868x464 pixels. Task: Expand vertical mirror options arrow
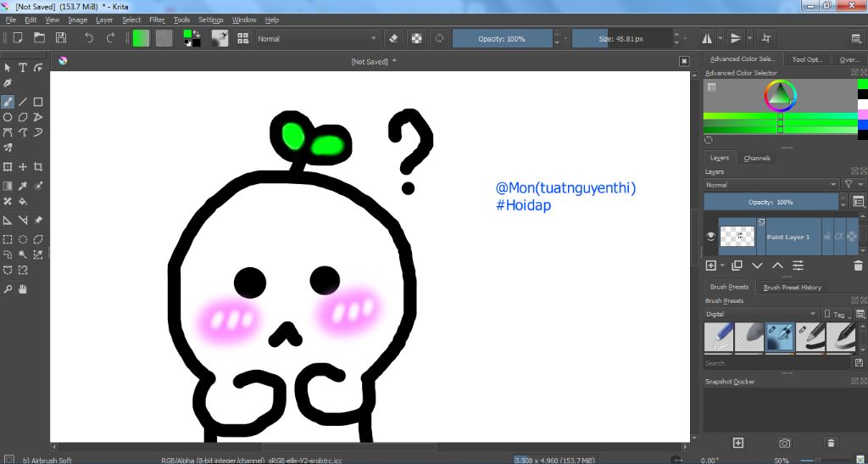pyautogui.click(x=749, y=38)
